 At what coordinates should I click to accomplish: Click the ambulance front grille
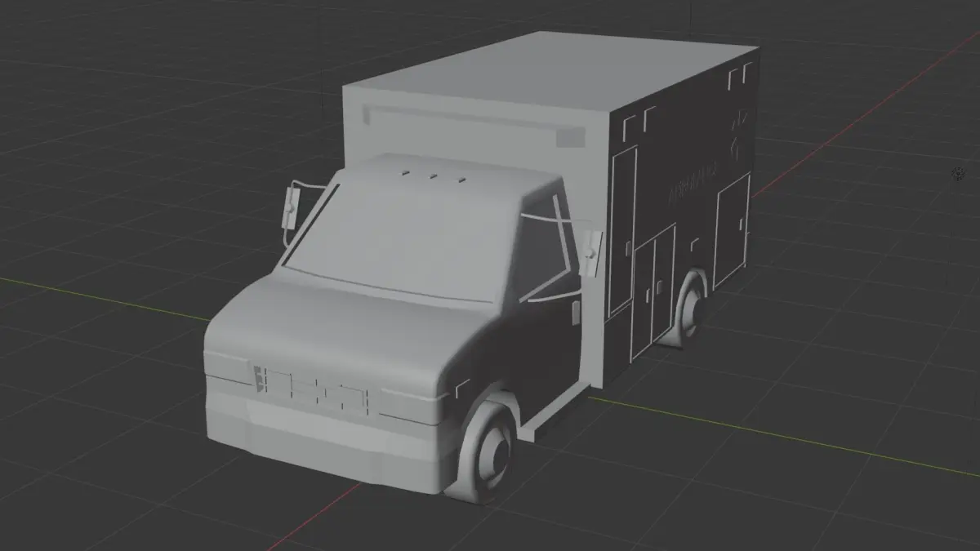[x=312, y=392]
